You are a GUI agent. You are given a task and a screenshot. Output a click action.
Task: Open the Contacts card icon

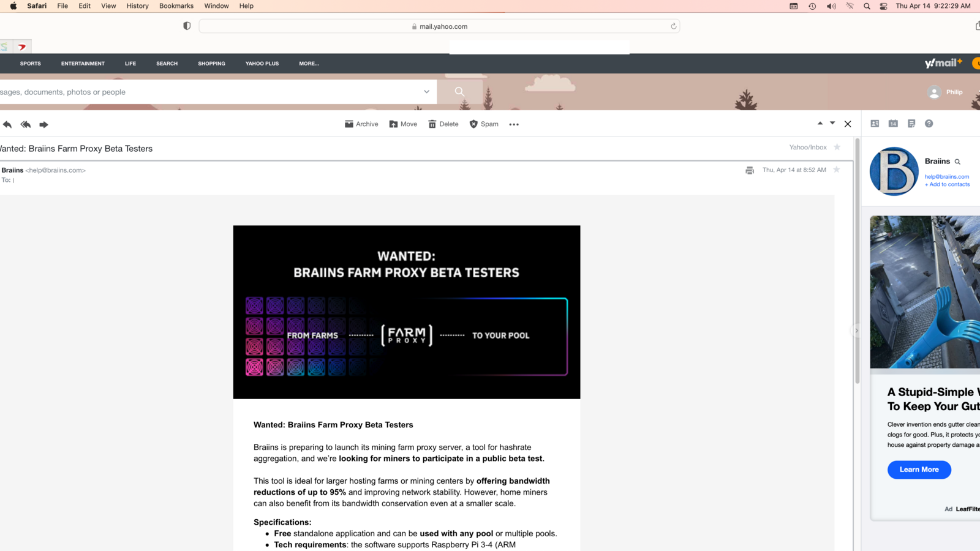[875, 124]
